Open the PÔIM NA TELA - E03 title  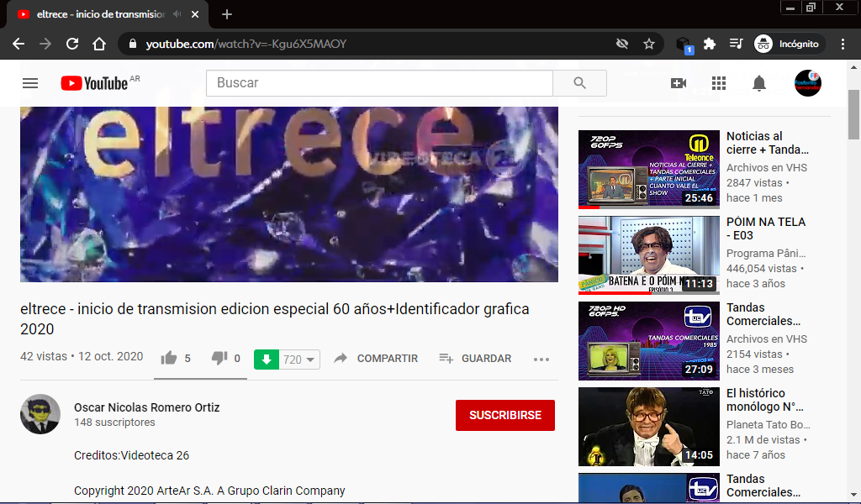point(765,228)
